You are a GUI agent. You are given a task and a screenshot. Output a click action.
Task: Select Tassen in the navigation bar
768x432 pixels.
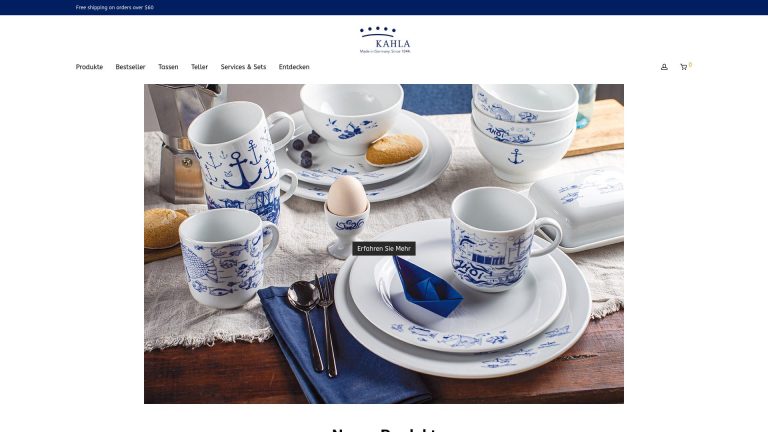[168, 67]
